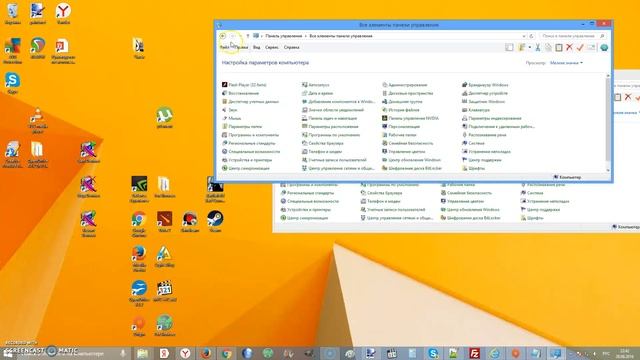Click 'Панель управления' in the breadcrumb path
This screenshot has height=360, width=640.
(284, 36)
